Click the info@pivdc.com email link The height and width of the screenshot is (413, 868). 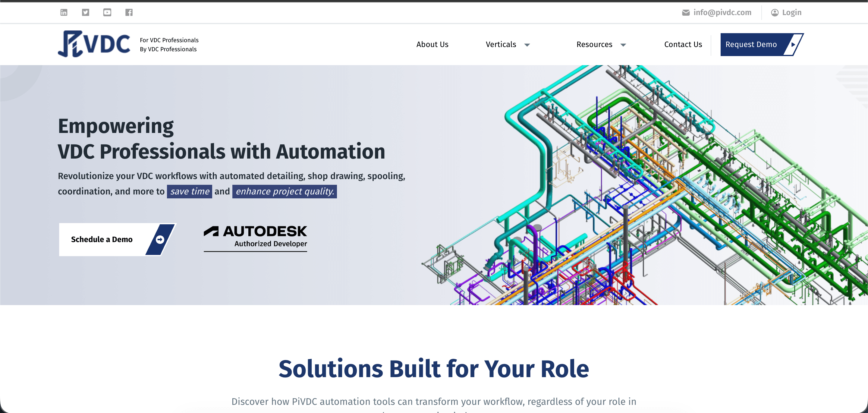[722, 13]
